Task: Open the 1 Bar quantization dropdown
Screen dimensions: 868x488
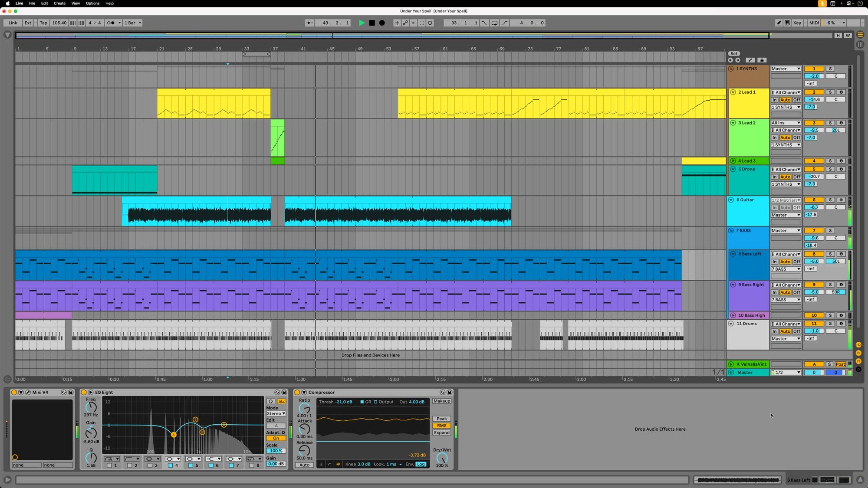Action: [x=133, y=23]
